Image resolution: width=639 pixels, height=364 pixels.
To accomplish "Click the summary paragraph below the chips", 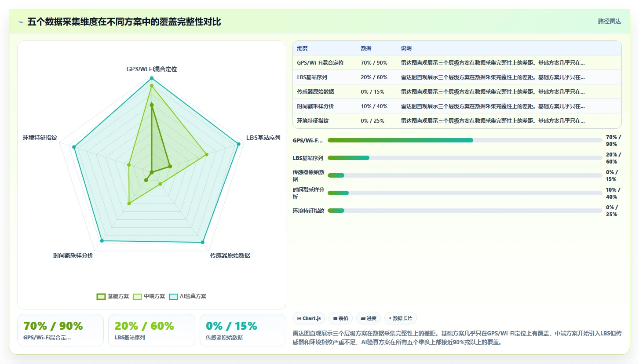I will pyautogui.click(x=457, y=338).
